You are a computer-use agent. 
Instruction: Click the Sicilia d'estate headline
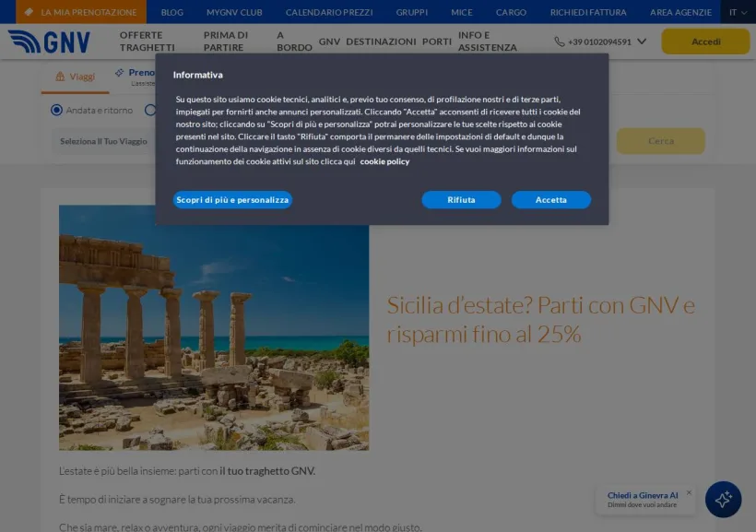[541, 319]
